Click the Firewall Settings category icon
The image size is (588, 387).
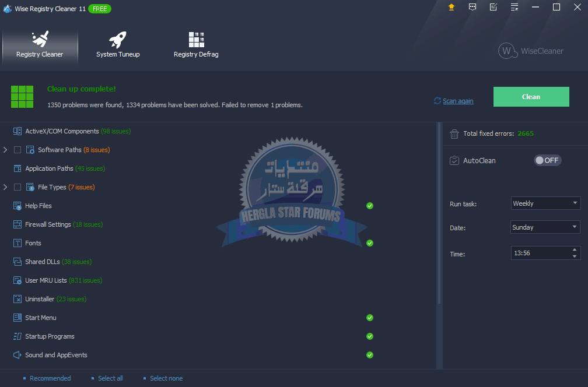[17, 224]
